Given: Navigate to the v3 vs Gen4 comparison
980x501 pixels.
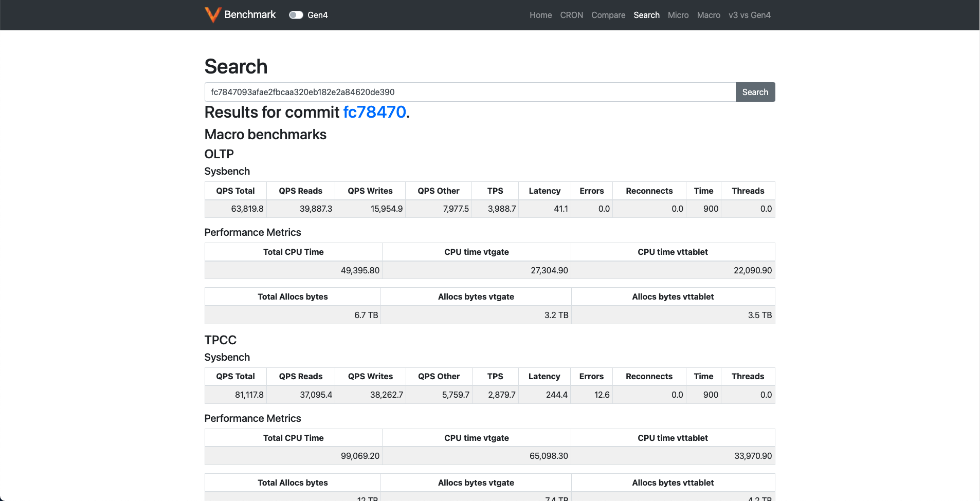Looking at the screenshot, I should (750, 15).
